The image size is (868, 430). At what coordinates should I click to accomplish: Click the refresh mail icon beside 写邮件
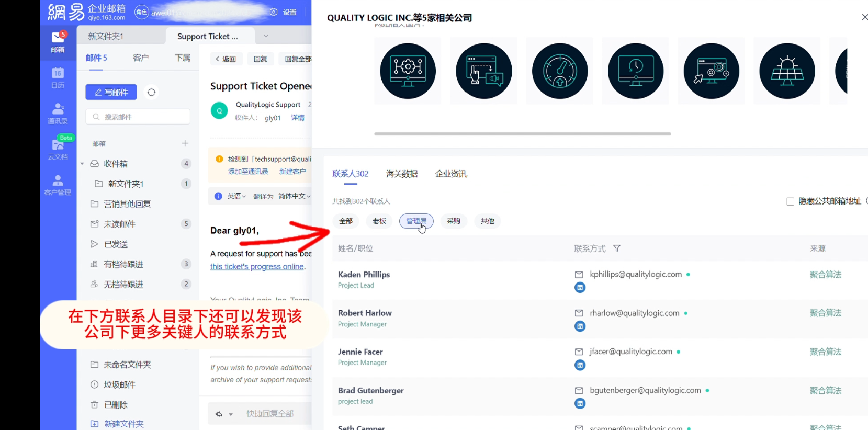pyautogui.click(x=151, y=92)
